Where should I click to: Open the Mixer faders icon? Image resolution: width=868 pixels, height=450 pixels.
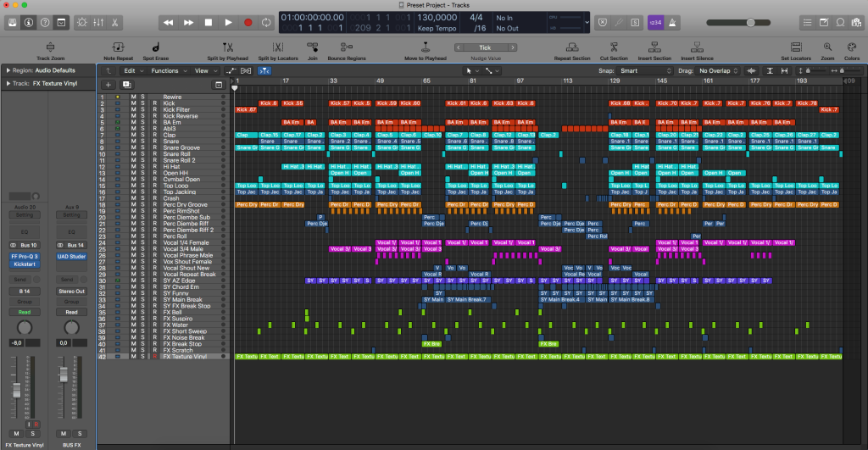pos(98,23)
